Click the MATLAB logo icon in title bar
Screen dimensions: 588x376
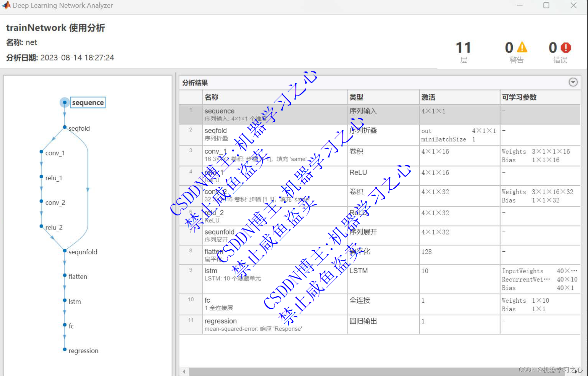[x=6, y=5]
